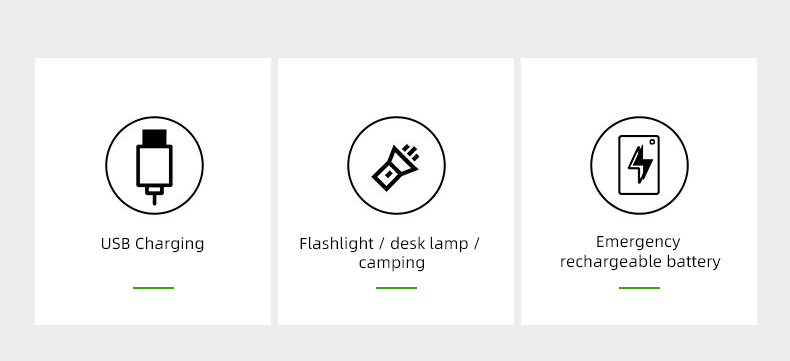This screenshot has height=361, width=790.
Task: Click the word "Emergency"
Action: (638, 242)
